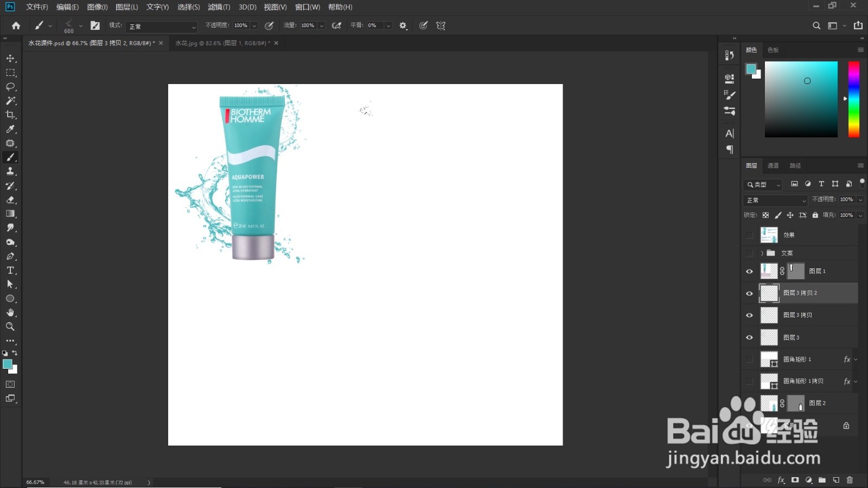Expand the 文案 group folder
Viewport: 868px width, 488px height.
(762, 253)
